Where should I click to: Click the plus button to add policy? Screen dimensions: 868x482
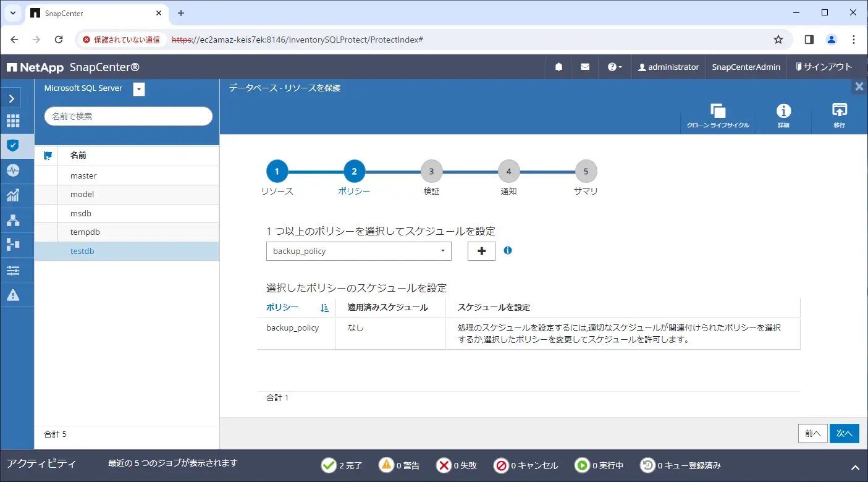pos(482,251)
